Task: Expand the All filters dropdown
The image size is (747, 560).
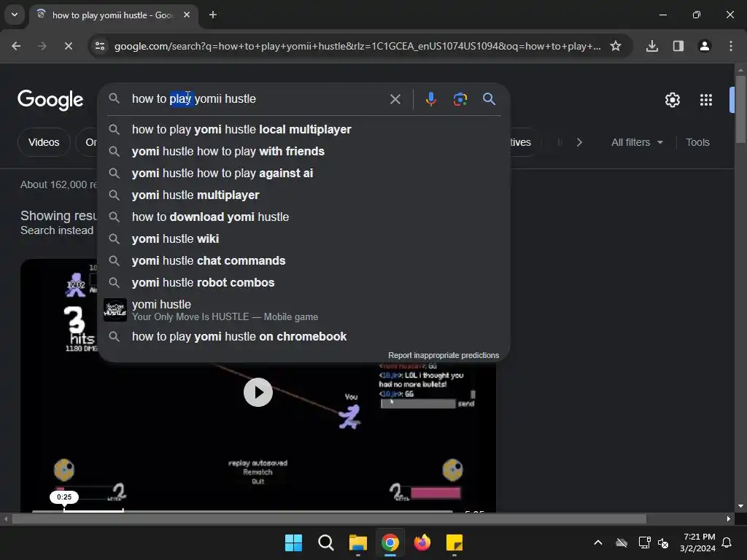Action: coord(637,142)
